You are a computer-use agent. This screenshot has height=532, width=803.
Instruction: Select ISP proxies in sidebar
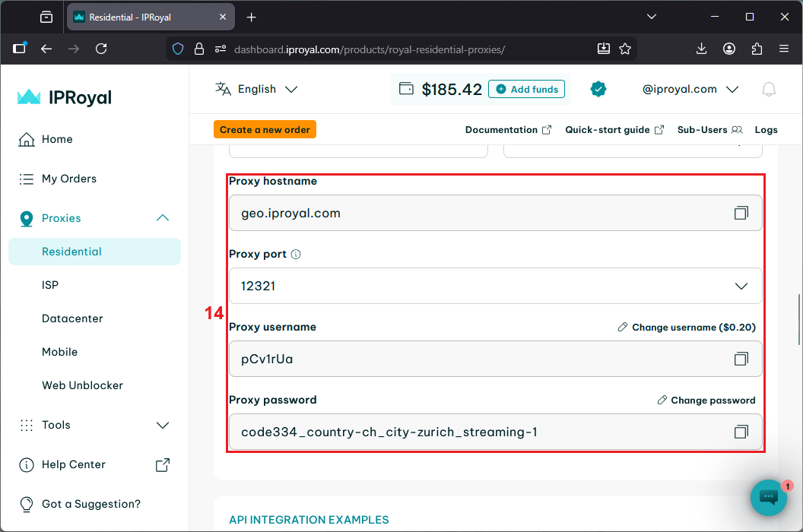[x=50, y=285]
